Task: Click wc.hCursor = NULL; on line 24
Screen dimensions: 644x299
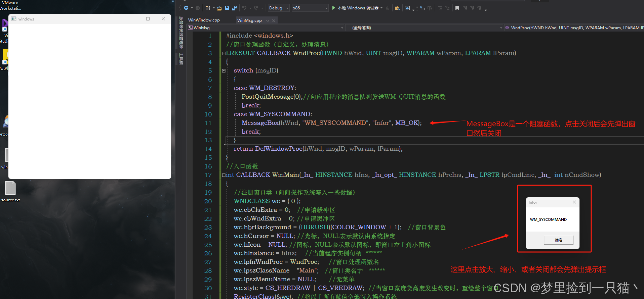Action: click(264, 236)
